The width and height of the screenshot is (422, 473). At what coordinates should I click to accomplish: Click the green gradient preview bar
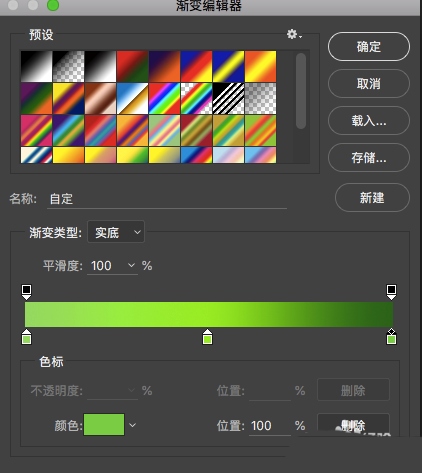[x=209, y=314]
